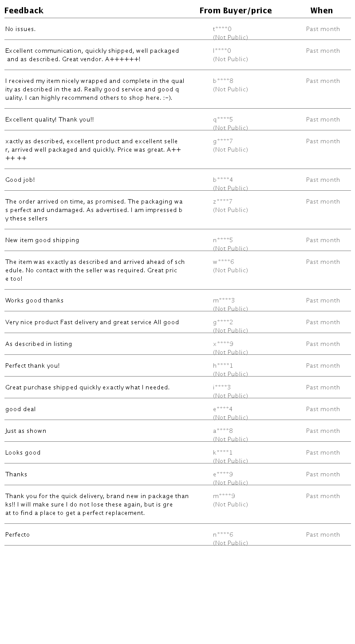Click the From Buyer/price column header

[236, 11]
